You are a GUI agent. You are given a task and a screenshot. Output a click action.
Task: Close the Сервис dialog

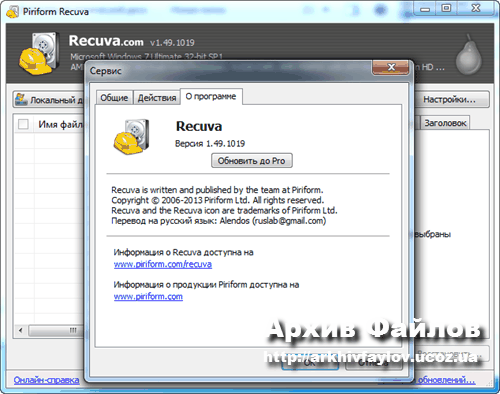point(391,68)
